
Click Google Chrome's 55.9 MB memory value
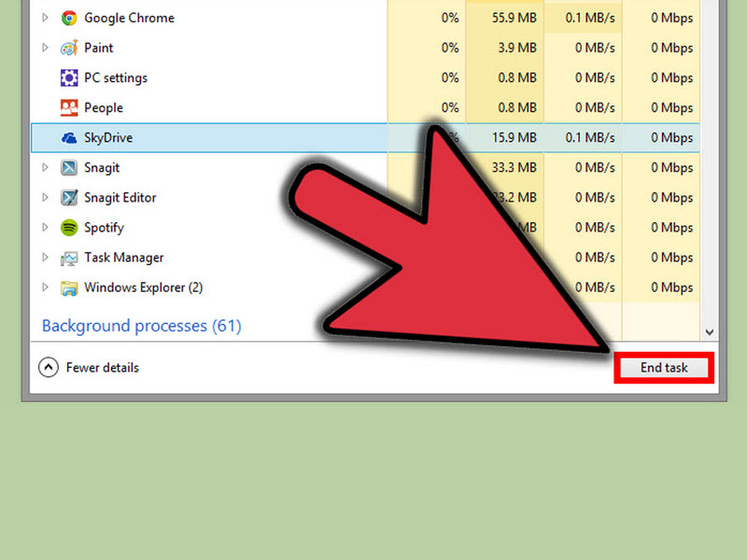coord(514,18)
